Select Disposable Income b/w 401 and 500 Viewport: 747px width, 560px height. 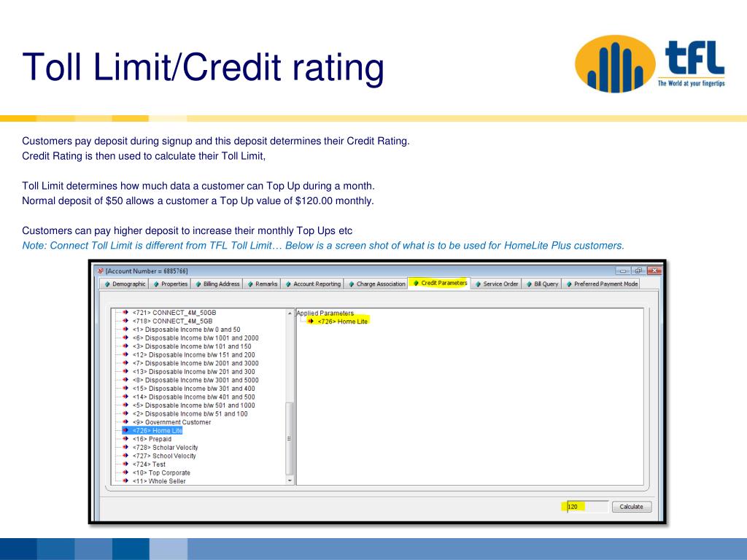tap(193, 397)
